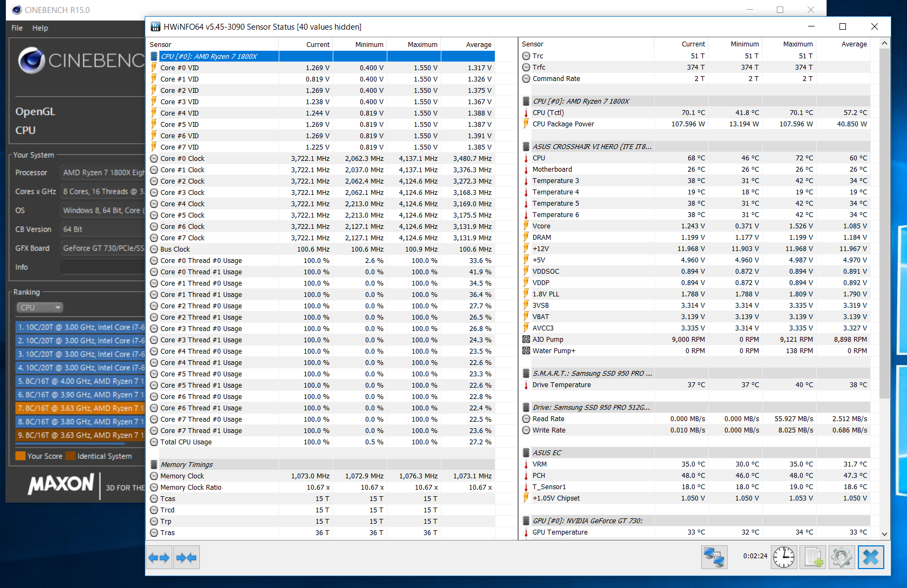Image resolution: width=907 pixels, height=588 pixels.
Task: Select the Tcas timing row
Action: (x=322, y=498)
